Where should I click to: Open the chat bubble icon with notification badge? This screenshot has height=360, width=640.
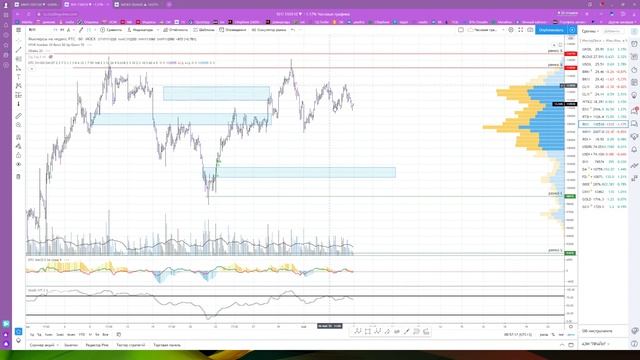pyautogui.click(x=634, y=111)
